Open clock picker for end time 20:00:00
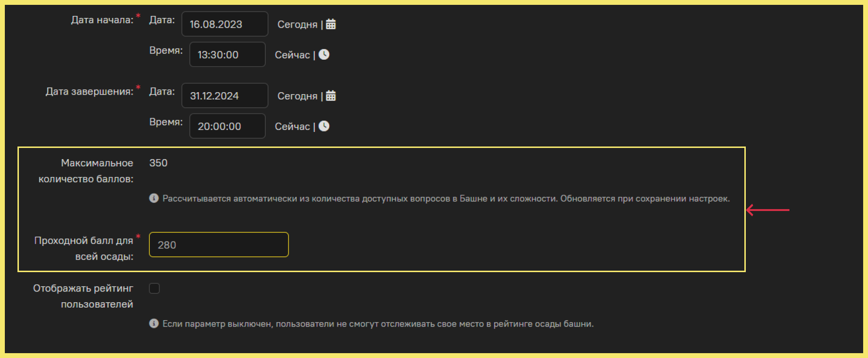This screenshot has width=868, height=358. click(x=324, y=126)
